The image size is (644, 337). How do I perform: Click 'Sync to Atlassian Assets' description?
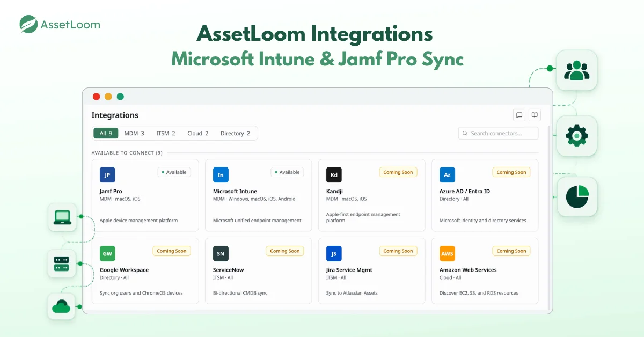(352, 293)
